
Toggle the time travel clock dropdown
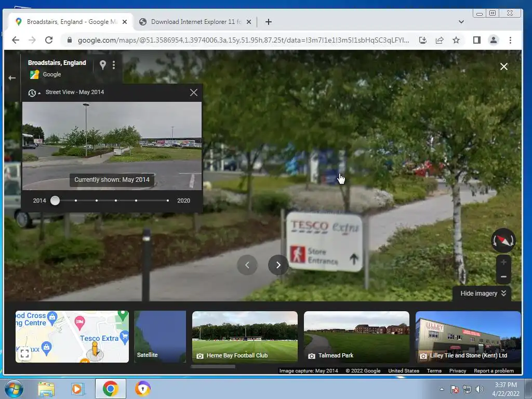tap(34, 92)
